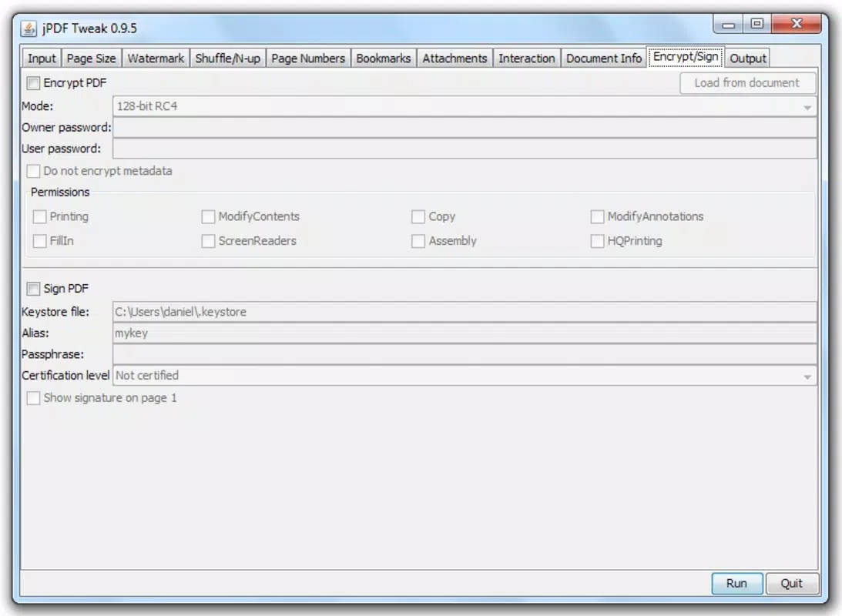
Task: Toggle Show signature on page 1
Action: coord(33,398)
